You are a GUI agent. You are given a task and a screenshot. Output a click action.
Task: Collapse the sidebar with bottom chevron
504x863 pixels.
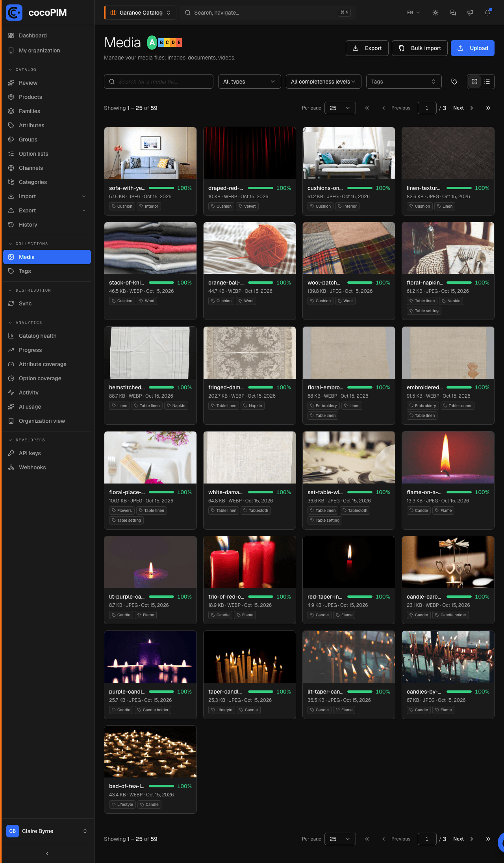pyautogui.click(x=47, y=854)
